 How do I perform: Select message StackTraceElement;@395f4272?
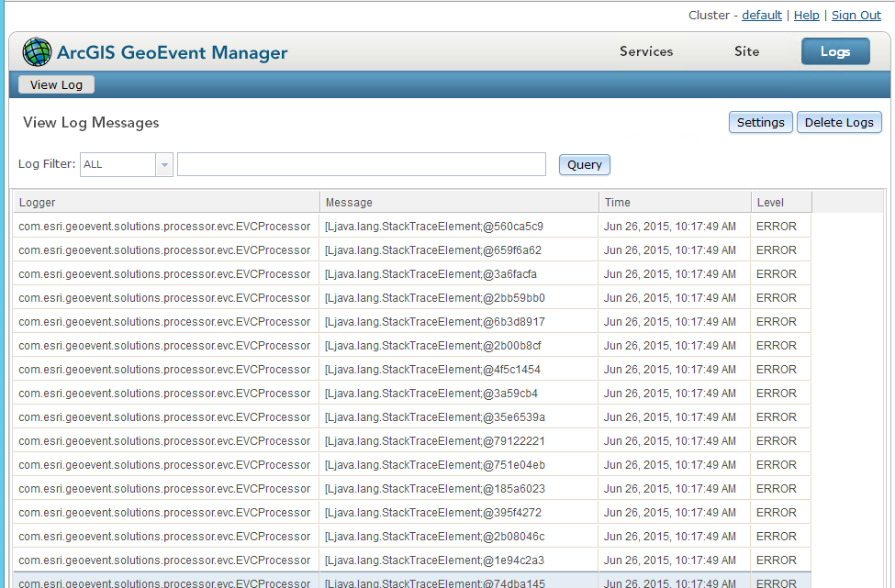point(433,514)
